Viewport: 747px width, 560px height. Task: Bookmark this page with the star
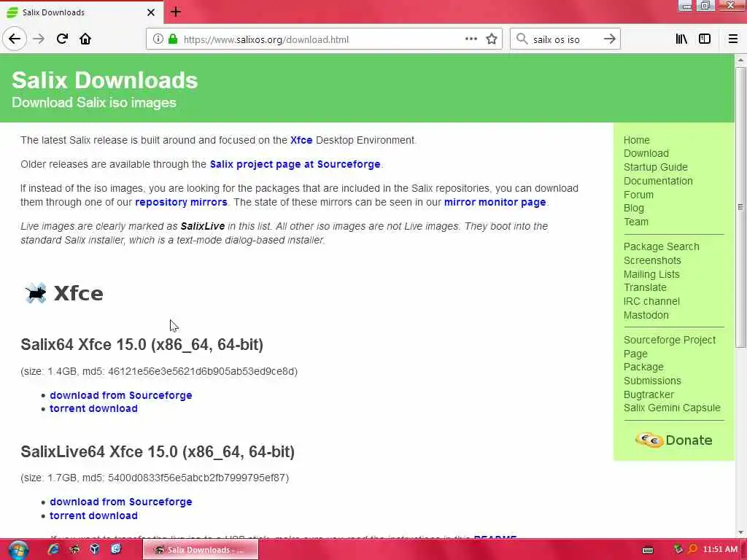(x=492, y=39)
